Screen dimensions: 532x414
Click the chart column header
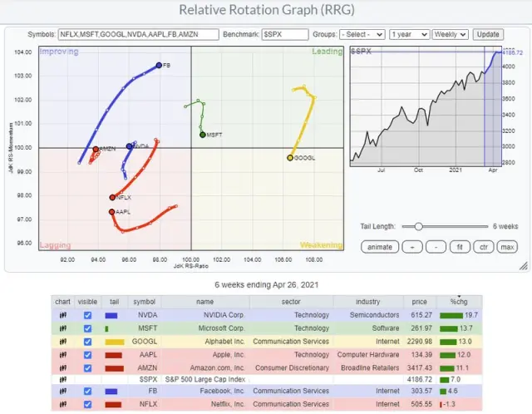click(63, 302)
